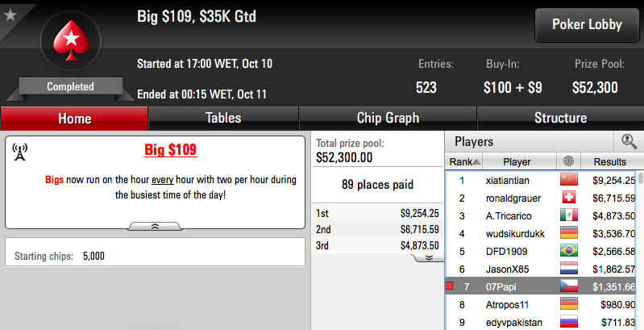Viewport: 644px width, 330px height.
Task: Sort by the Results column header
Action: pos(609,161)
